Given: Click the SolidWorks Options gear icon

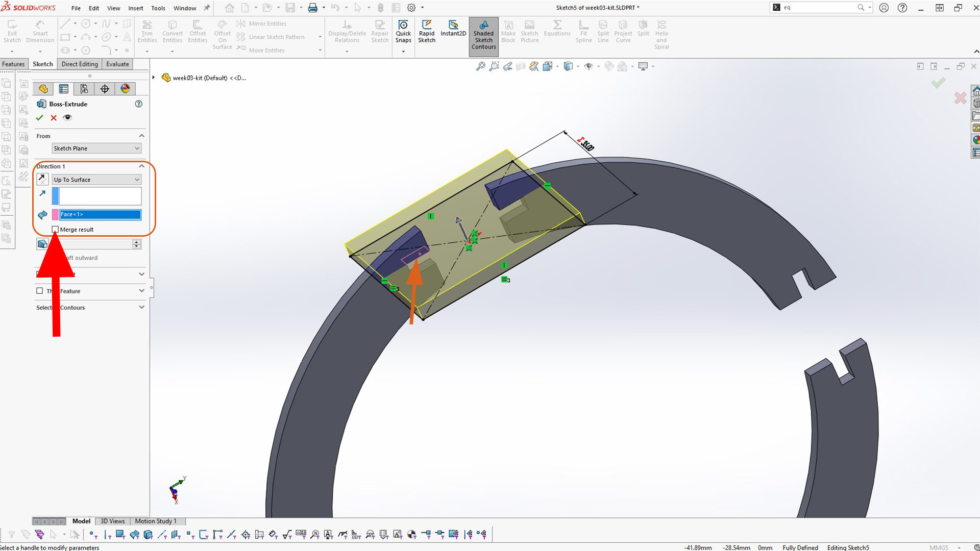Looking at the screenshot, I should click(411, 8).
